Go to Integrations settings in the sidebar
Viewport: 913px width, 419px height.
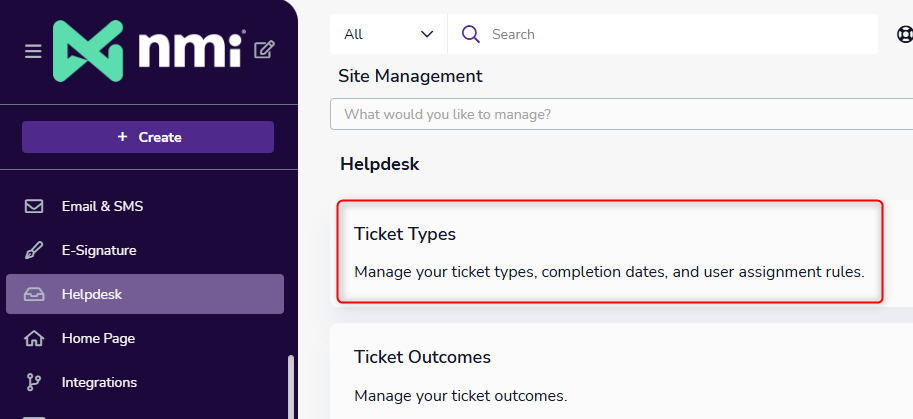pos(99,382)
